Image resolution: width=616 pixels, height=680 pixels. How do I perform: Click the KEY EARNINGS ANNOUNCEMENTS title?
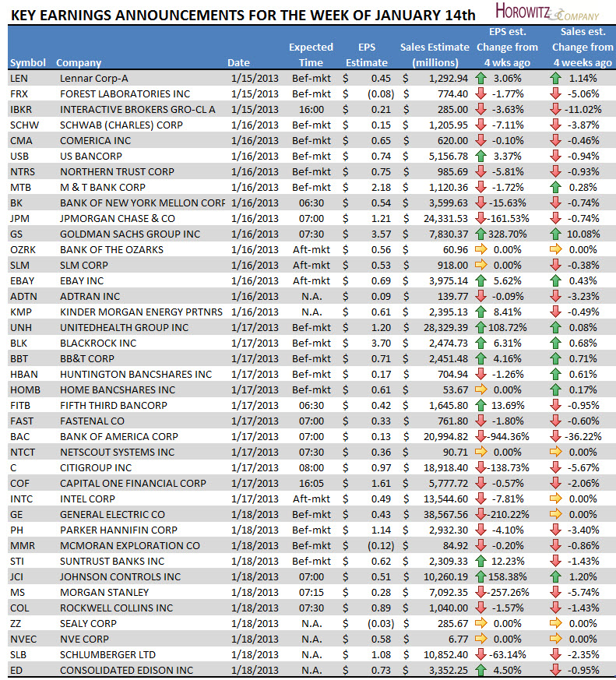[x=243, y=15]
